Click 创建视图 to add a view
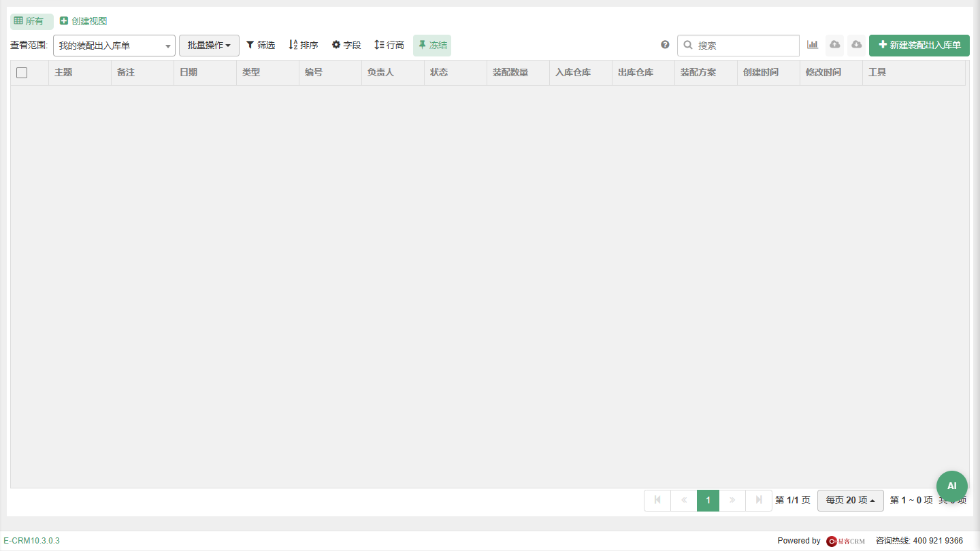The width and height of the screenshot is (980, 551). [84, 21]
